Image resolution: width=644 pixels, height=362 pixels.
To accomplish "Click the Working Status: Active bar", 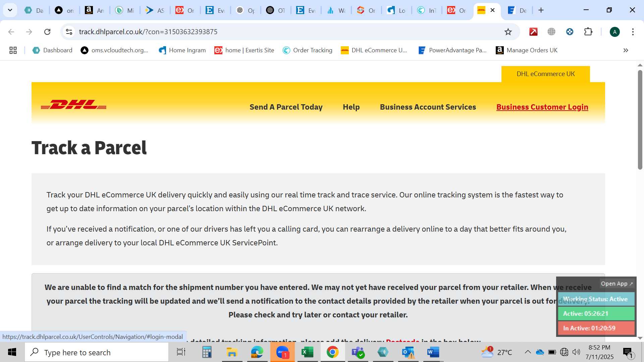I will coord(596,299).
